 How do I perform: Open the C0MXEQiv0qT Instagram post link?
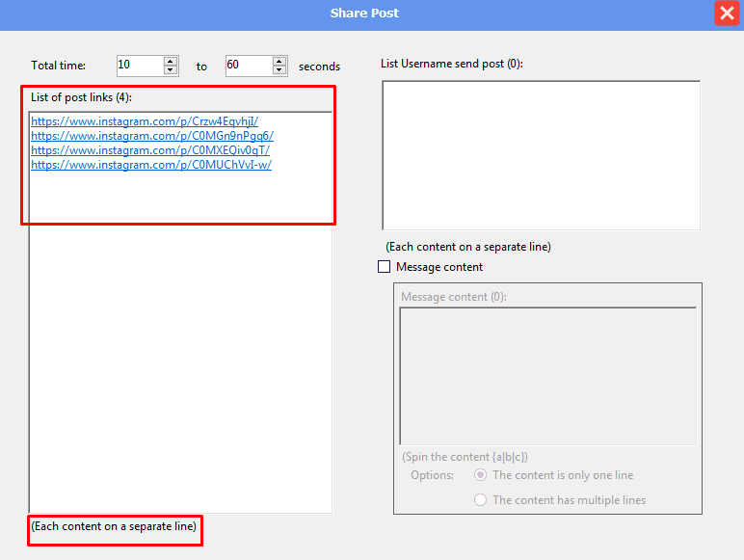pos(150,150)
